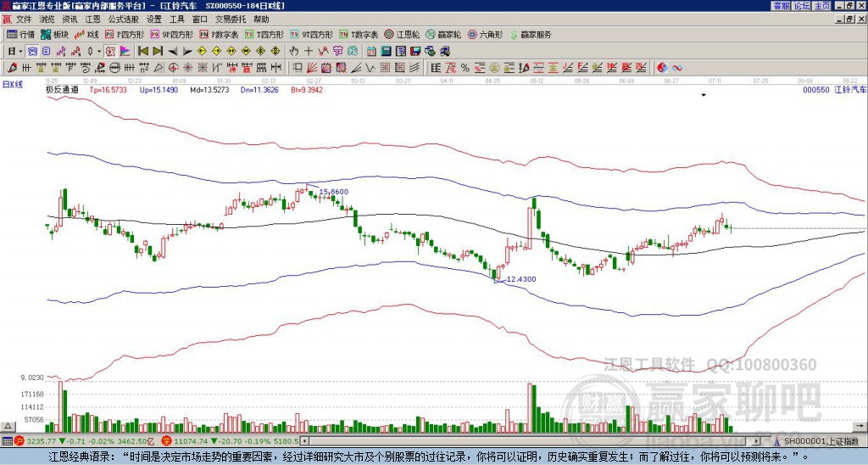868x465 pixels.
Task: Click the small grid icon in status bar
Action: [x=7, y=441]
